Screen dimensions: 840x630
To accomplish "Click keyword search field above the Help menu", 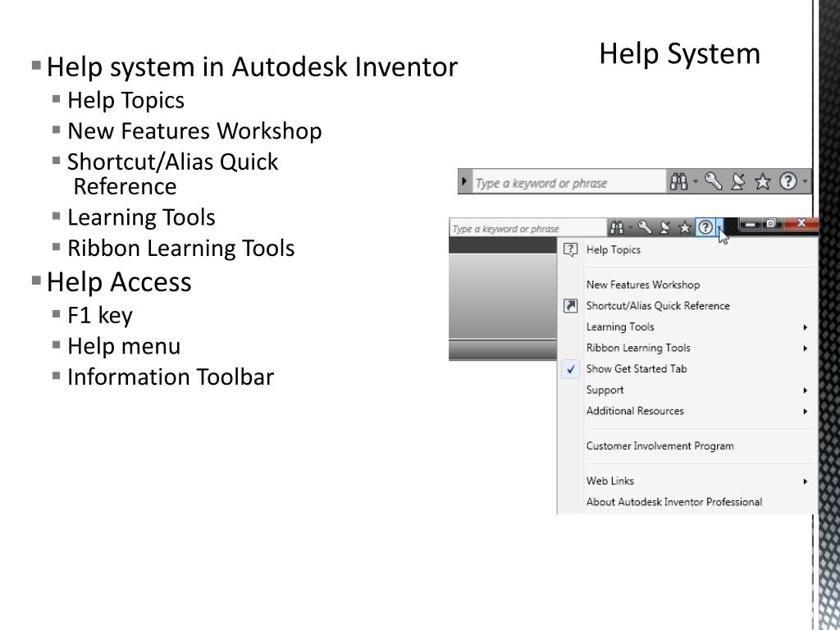I will [527, 228].
